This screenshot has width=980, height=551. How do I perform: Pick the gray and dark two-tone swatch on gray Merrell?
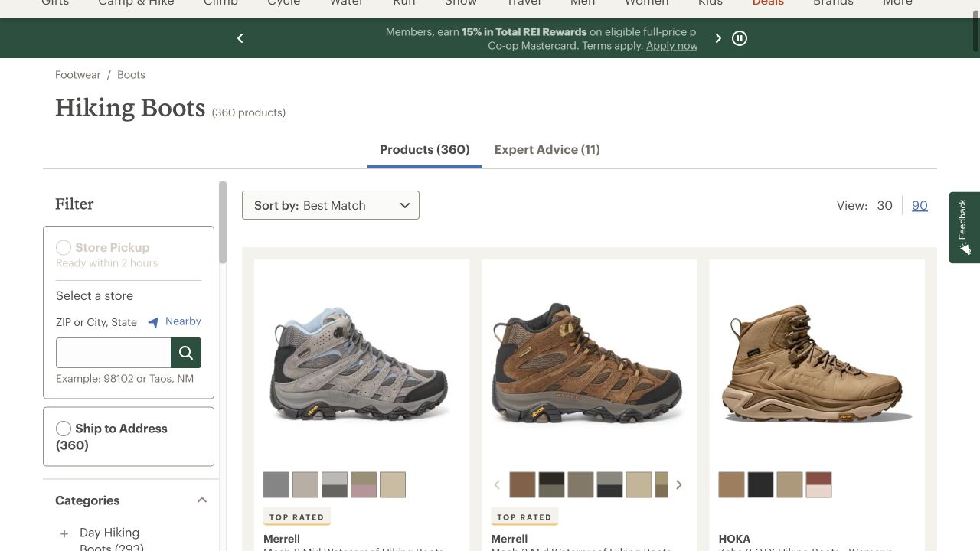pos(335,484)
